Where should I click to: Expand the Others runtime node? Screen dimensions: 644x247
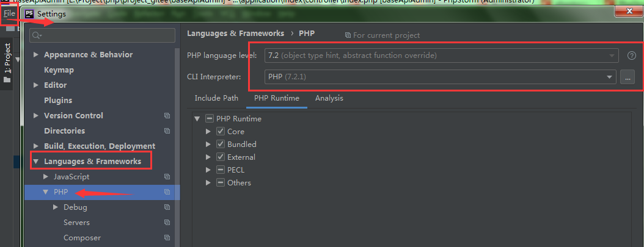coord(208,183)
